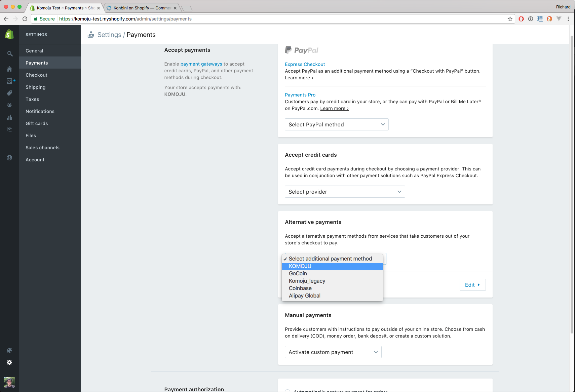The width and height of the screenshot is (575, 392).
Task: Open the Customers icon in sidebar
Action: (9, 105)
